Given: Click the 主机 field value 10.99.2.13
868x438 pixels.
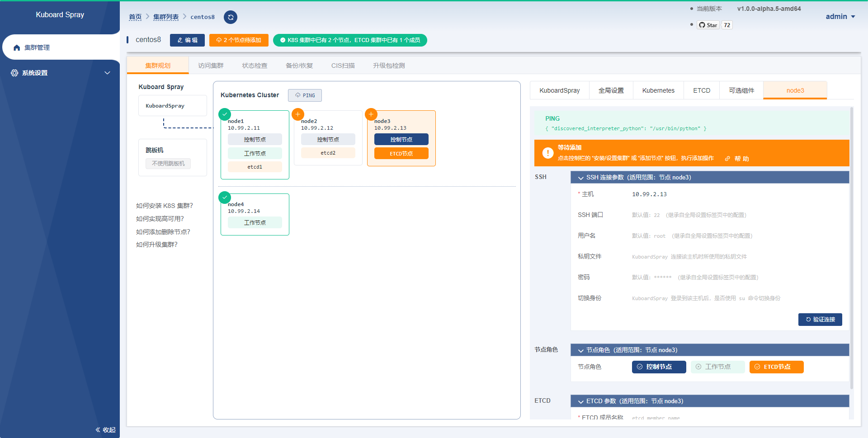Looking at the screenshot, I should tap(649, 194).
